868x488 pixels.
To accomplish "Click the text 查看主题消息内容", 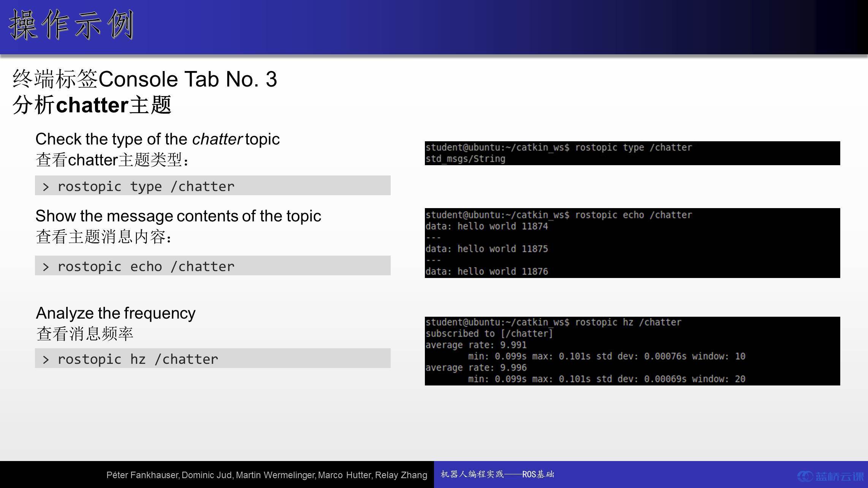I will point(104,237).
